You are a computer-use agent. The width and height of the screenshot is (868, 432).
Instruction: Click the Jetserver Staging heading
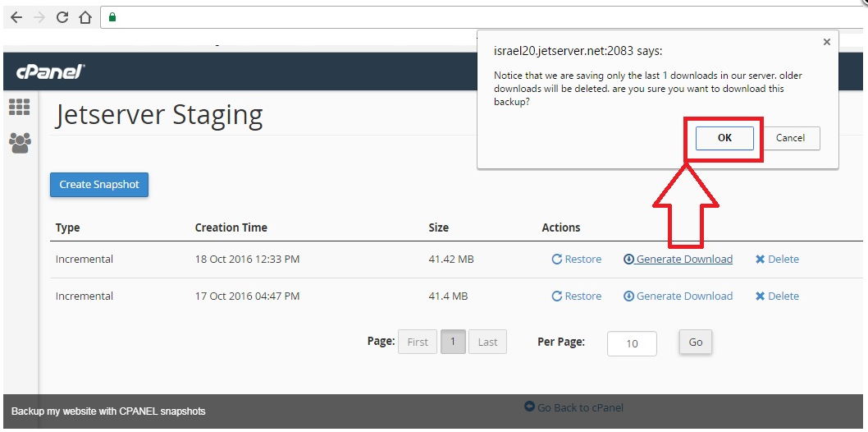click(159, 115)
